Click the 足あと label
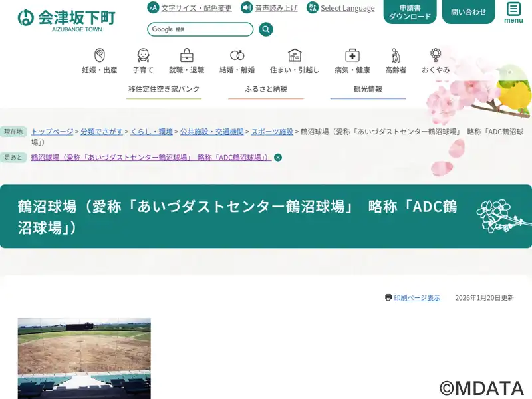 pyautogui.click(x=13, y=158)
